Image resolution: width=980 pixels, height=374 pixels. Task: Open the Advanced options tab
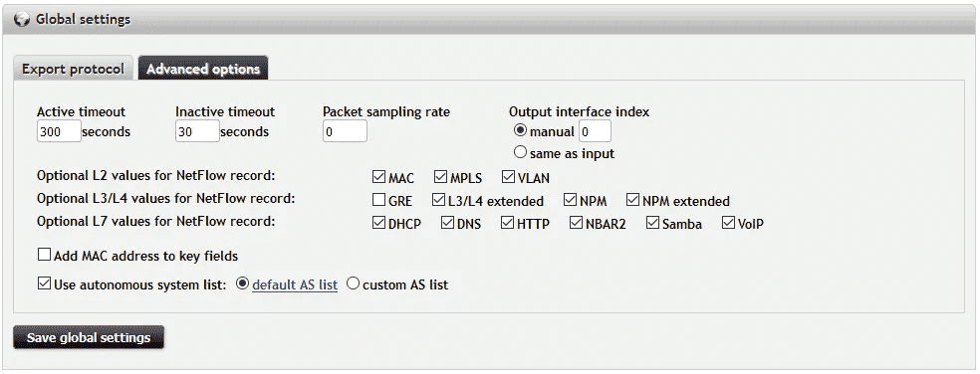point(203,69)
